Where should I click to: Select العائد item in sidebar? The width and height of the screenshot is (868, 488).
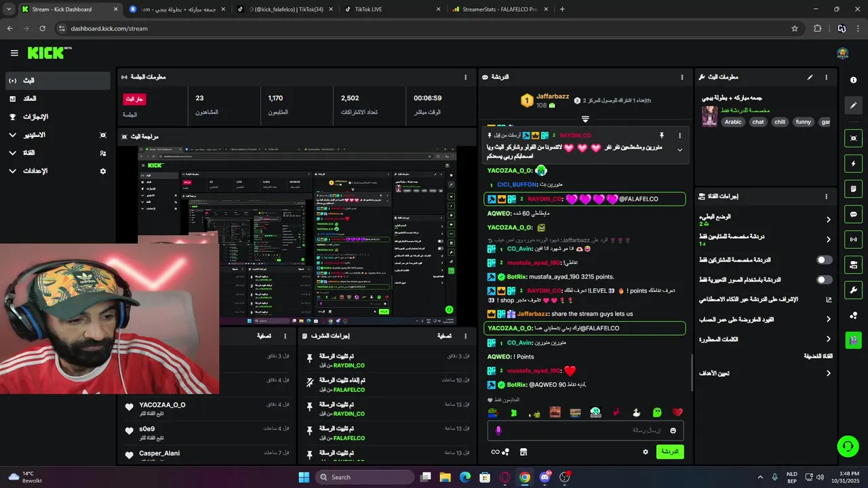click(58, 99)
